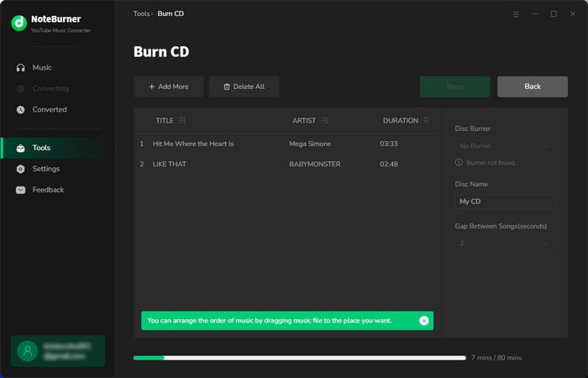
Task: Click the Add More button
Action: pyautogui.click(x=168, y=87)
